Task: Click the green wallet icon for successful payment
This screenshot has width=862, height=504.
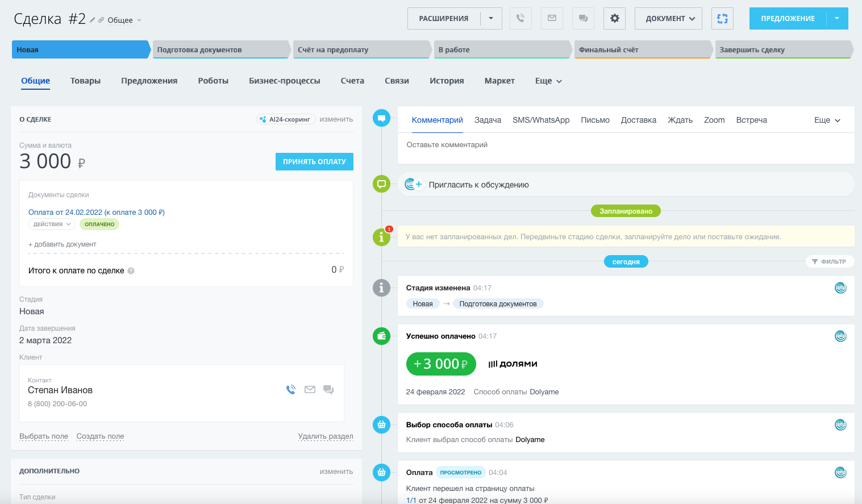Action: pyautogui.click(x=381, y=336)
